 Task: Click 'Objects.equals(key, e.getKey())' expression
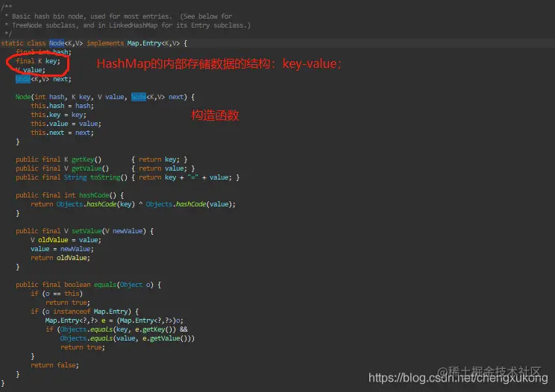118,329
